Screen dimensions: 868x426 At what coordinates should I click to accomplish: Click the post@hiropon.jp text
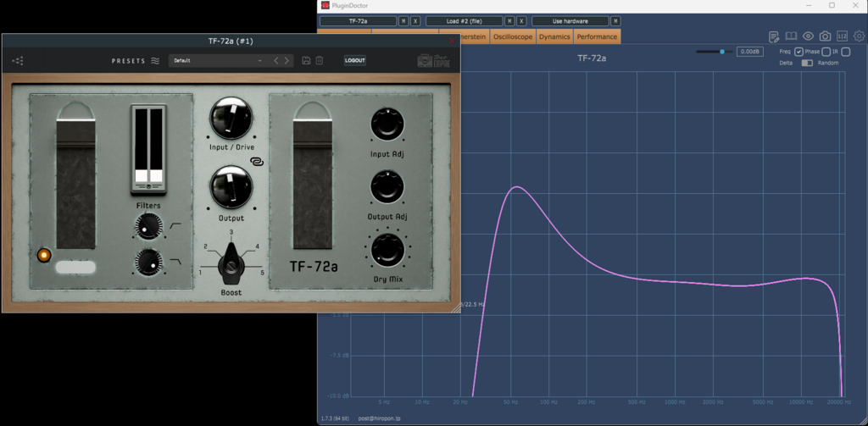pos(379,419)
